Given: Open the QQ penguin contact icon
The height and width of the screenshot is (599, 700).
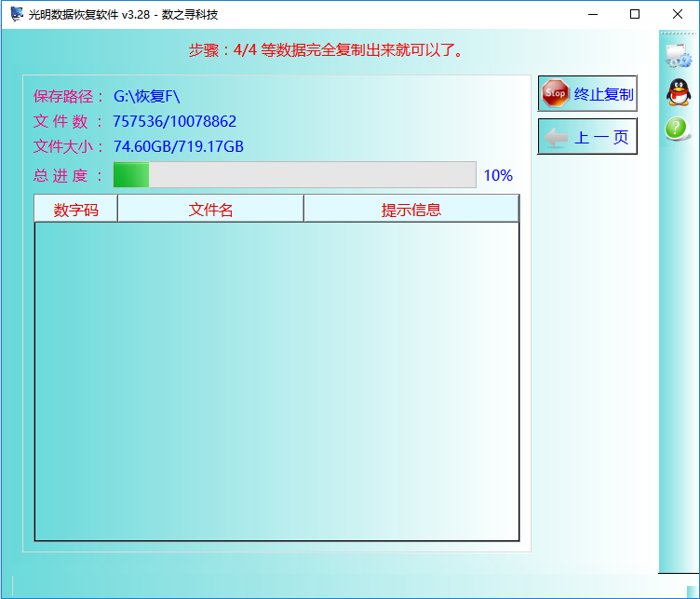Looking at the screenshot, I should point(678,92).
